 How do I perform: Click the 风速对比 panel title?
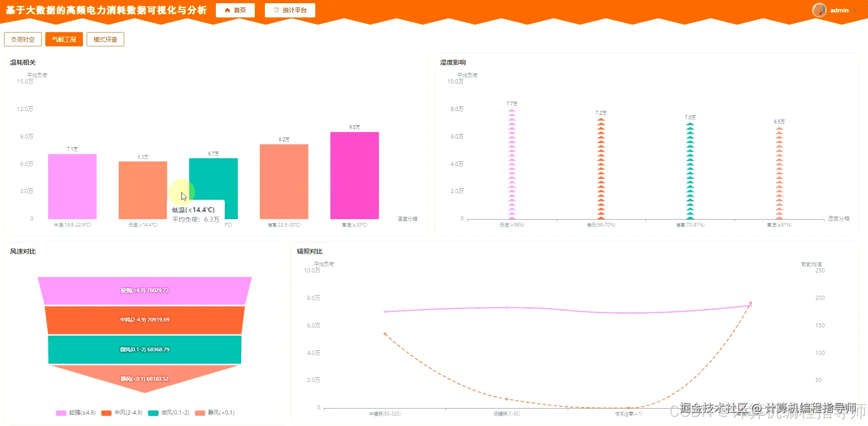tap(23, 251)
